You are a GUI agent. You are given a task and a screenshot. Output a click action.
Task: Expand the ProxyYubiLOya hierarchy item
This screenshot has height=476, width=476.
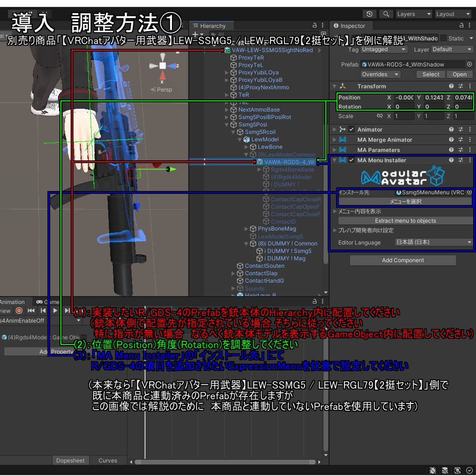point(226,73)
